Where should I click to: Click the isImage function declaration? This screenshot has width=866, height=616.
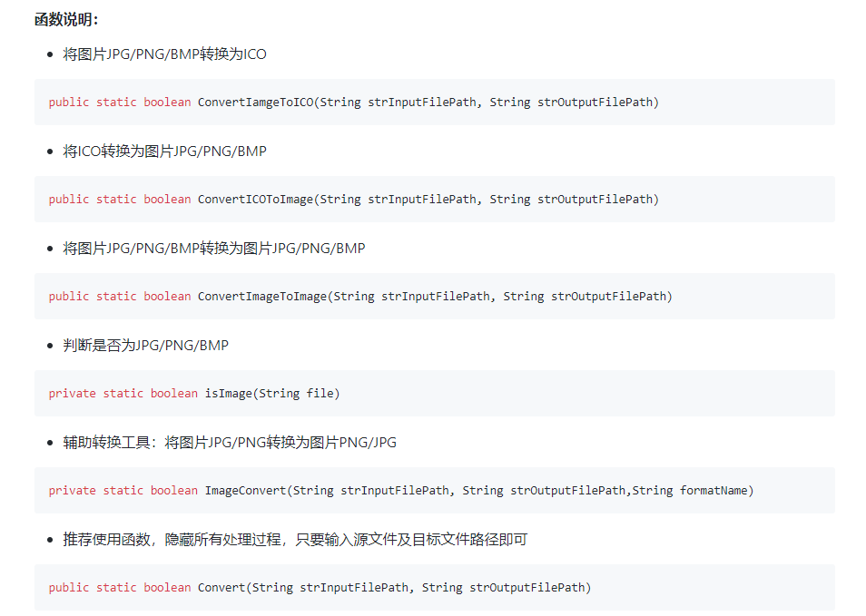click(x=192, y=393)
